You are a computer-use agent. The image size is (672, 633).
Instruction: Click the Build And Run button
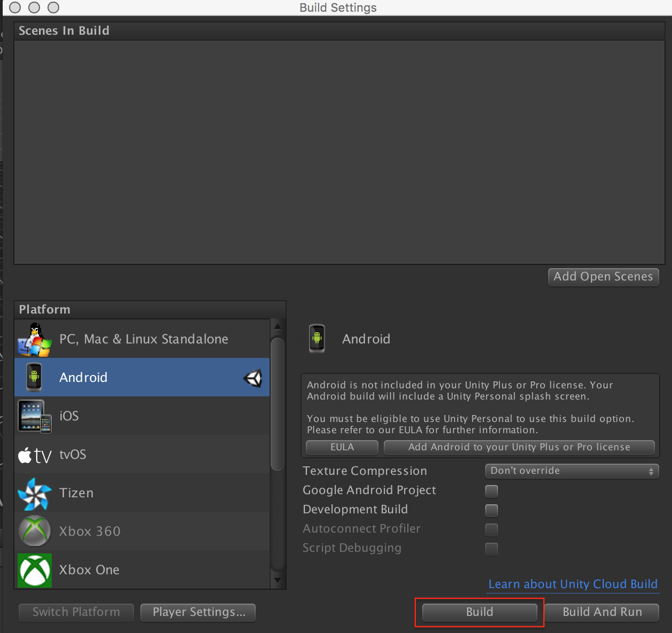(602, 612)
